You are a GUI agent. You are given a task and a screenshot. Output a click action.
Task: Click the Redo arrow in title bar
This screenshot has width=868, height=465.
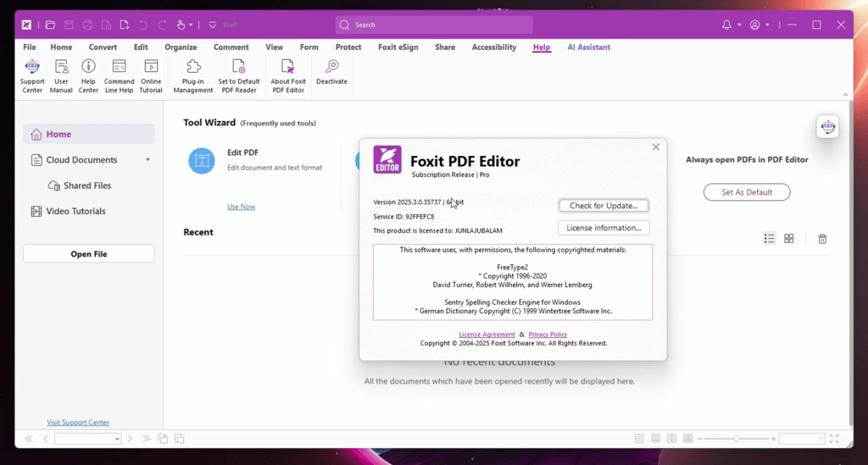(162, 25)
